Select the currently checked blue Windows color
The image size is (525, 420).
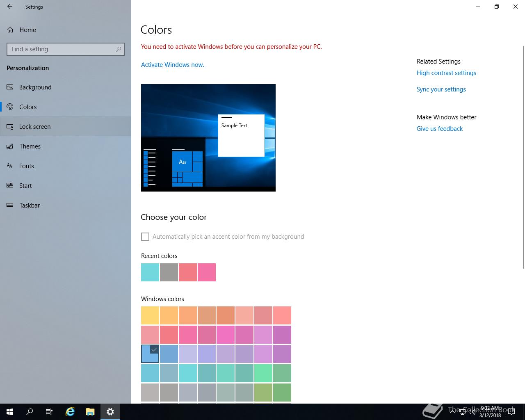pyautogui.click(x=150, y=354)
